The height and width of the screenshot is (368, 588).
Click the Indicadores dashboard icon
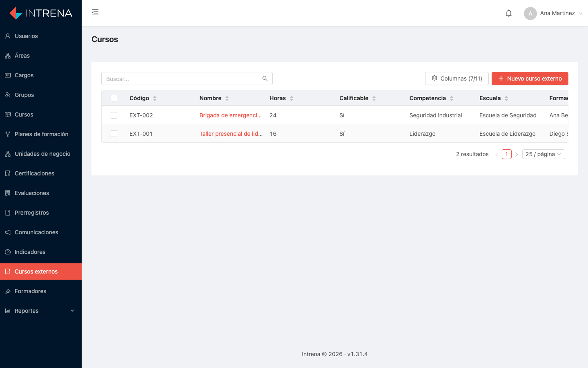tap(8, 252)
